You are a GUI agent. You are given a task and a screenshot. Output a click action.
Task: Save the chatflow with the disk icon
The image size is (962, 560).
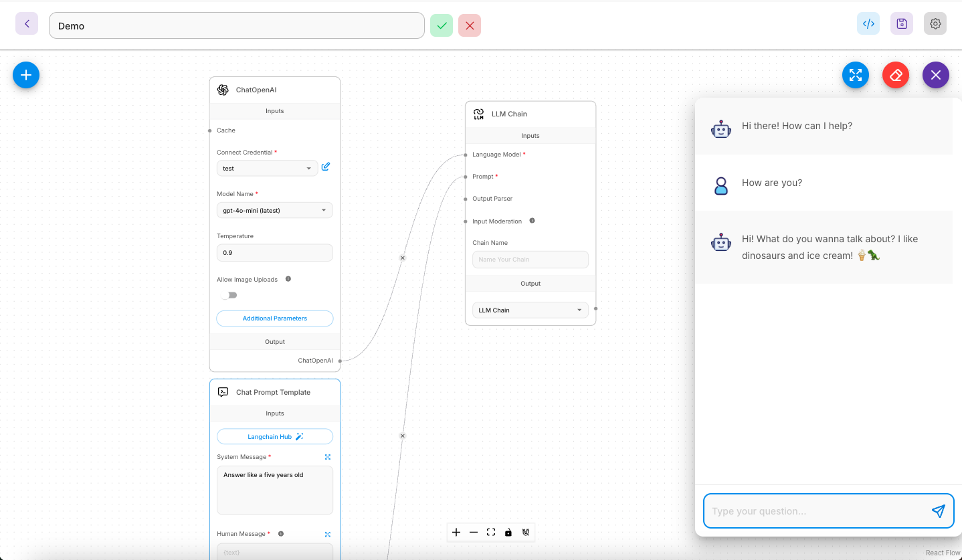[x=902, y=23]
